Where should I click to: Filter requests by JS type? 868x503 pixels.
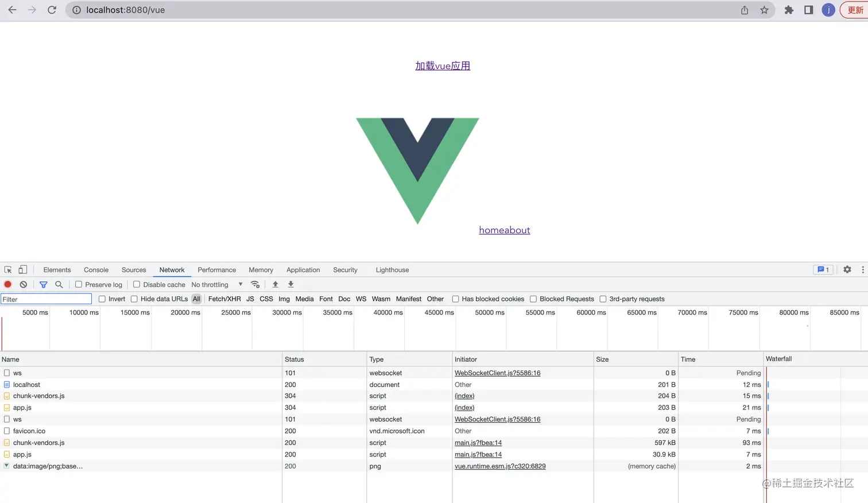250,299
